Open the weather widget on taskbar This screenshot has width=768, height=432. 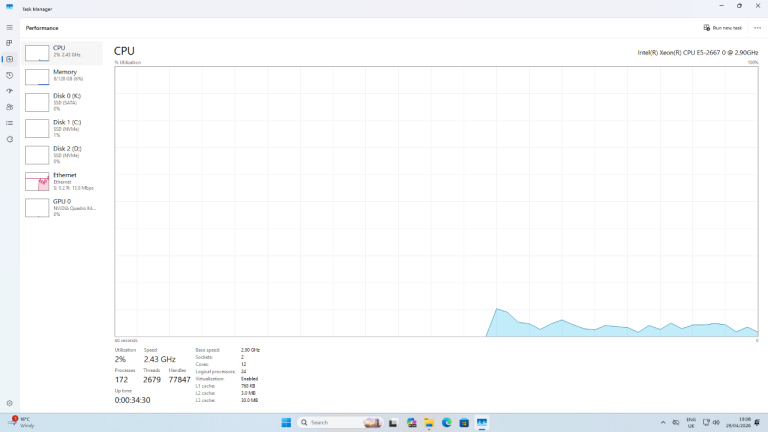click(x=20, y=422)
